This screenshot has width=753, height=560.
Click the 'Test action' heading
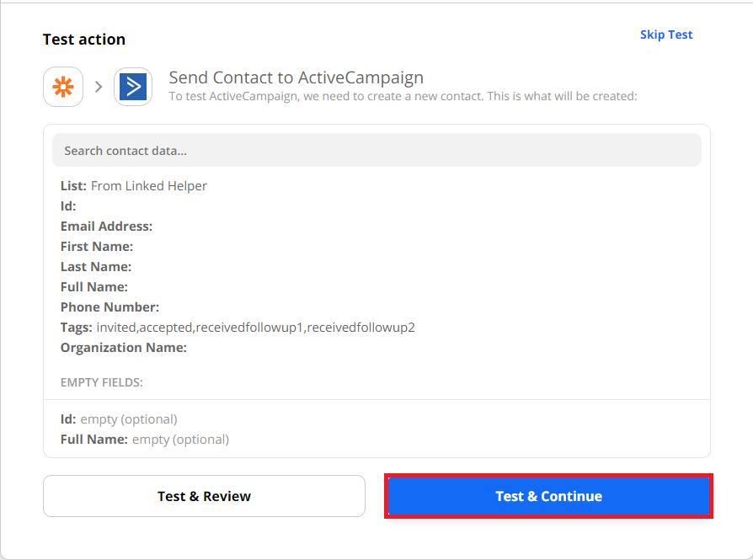(x=84, y=40)
